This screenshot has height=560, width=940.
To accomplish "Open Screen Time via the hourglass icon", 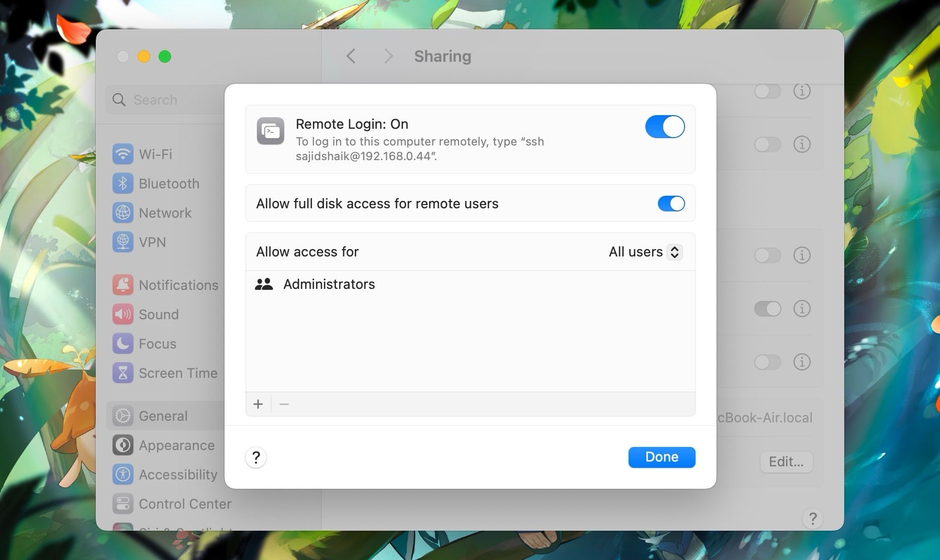I will pyautogui.click(x=122, y=373).
